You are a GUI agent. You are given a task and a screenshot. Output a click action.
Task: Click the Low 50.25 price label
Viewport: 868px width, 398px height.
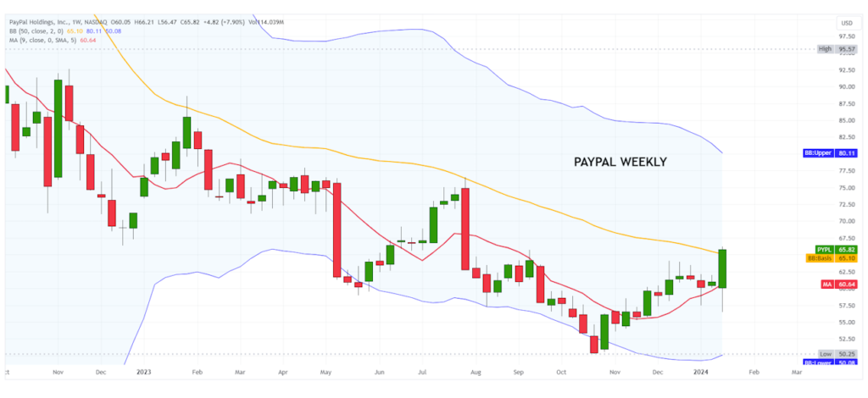click(835, 353)
